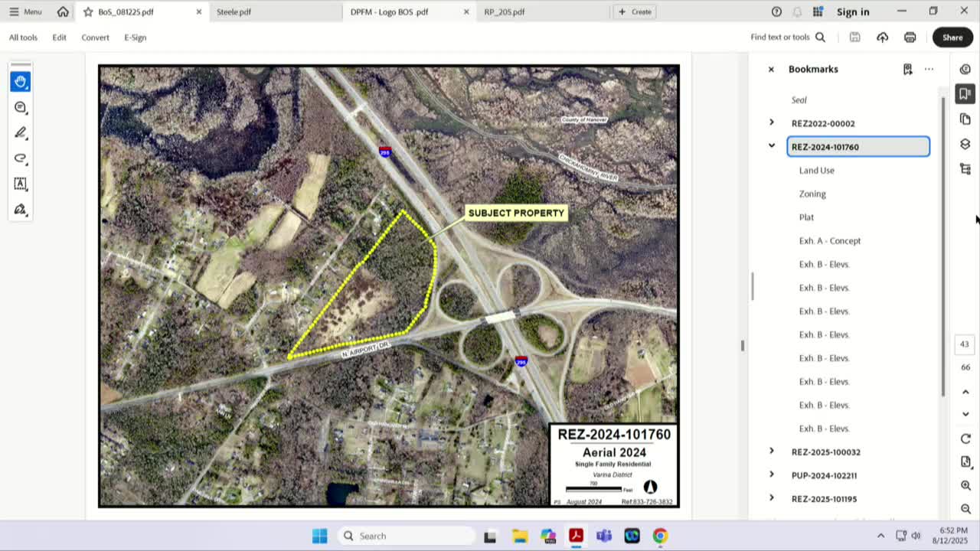
Task: Select the hand selection tool
Action: (21, 82)
